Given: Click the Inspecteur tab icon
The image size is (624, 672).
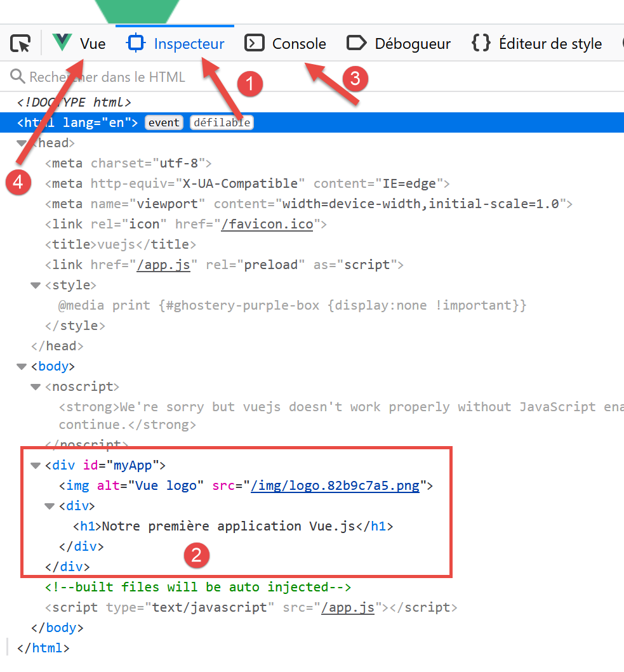Looking at the screenshot, I should (136, 43).
